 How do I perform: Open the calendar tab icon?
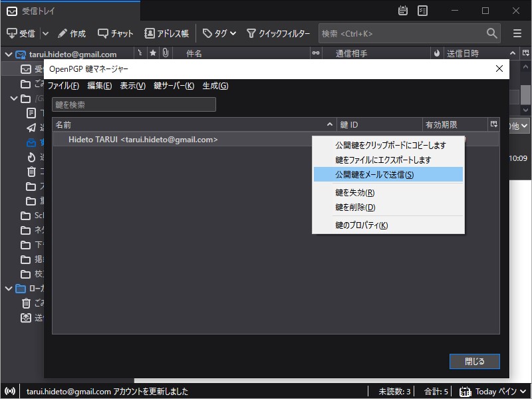click(403, 11)
